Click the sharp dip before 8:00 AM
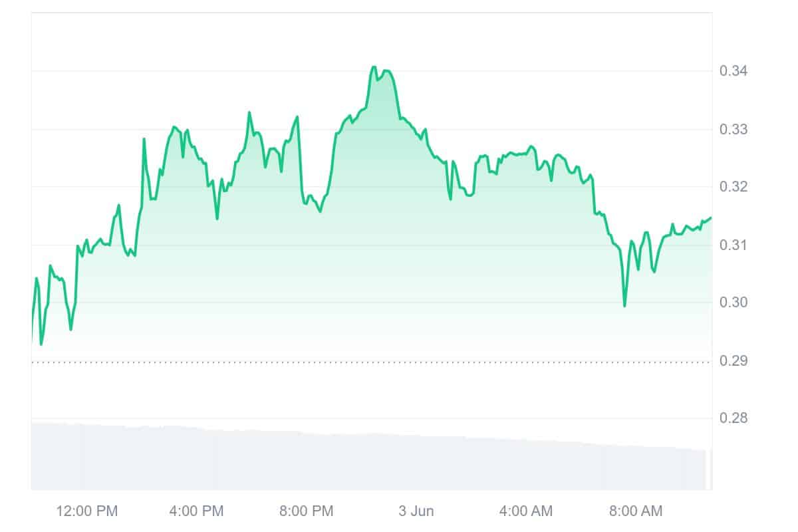Viewport: 798px width, 532px height. point(624,305)
